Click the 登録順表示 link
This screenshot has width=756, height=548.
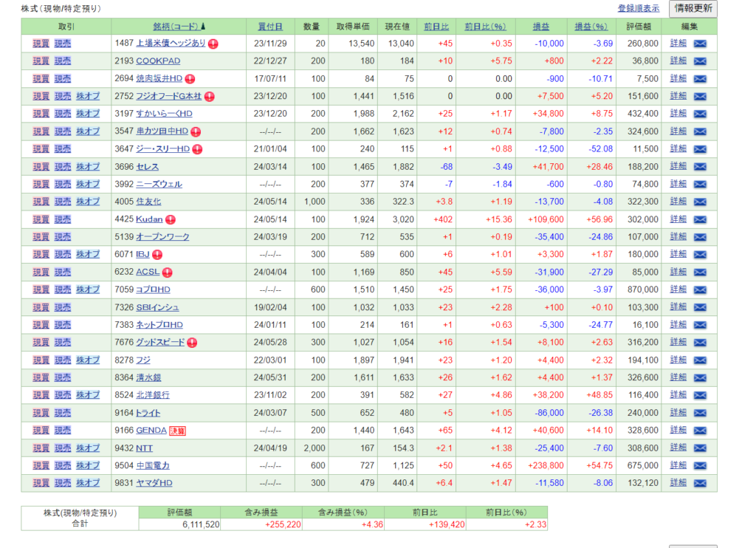coord(639,9)
